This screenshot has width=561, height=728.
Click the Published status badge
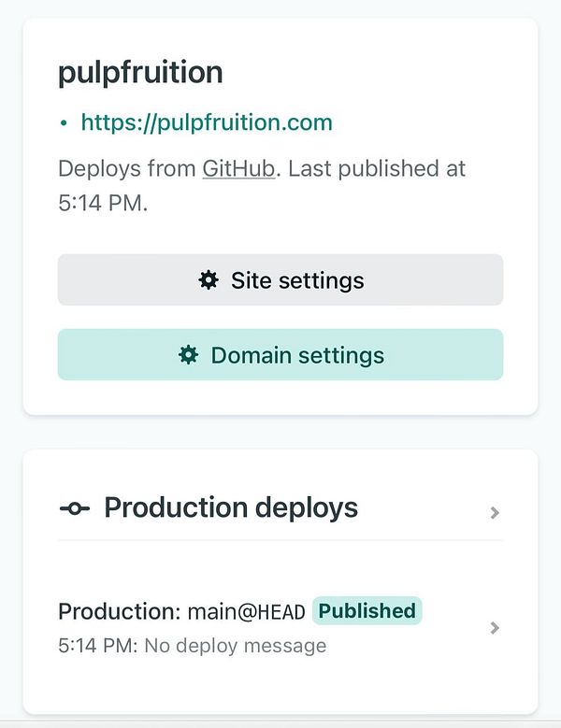(x=367, y=610)
